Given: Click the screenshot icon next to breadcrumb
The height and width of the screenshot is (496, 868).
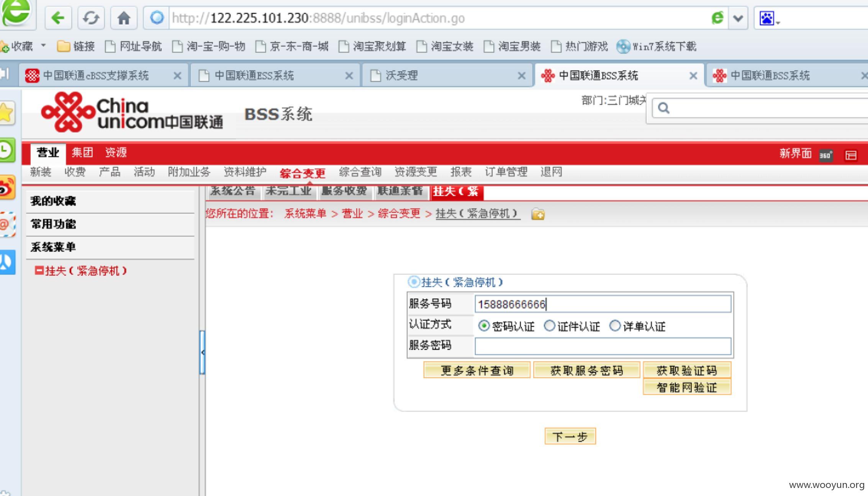Looking at the screenshot, I should coord(538,215).
